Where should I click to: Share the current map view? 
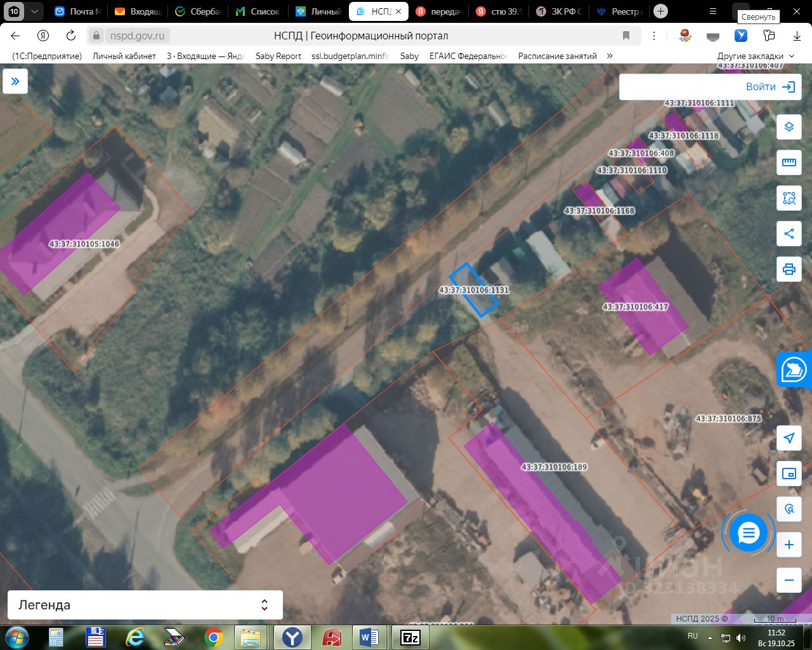point(789,234)
